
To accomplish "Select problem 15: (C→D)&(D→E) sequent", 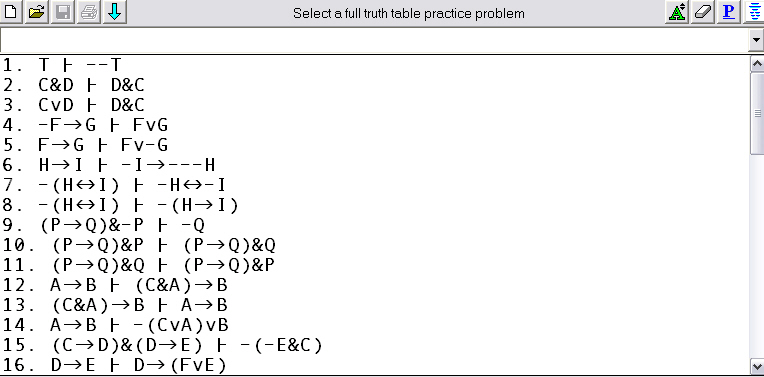I will pos(163,345).
